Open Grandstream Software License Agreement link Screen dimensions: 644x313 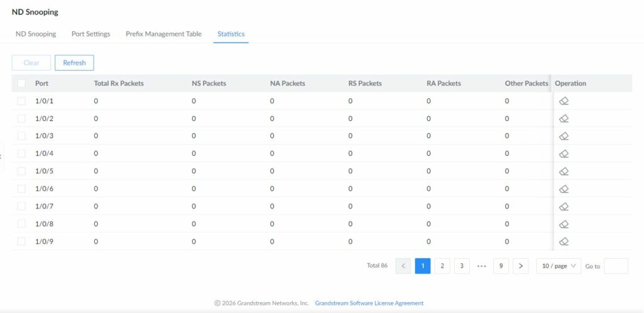tap(369, 303)
